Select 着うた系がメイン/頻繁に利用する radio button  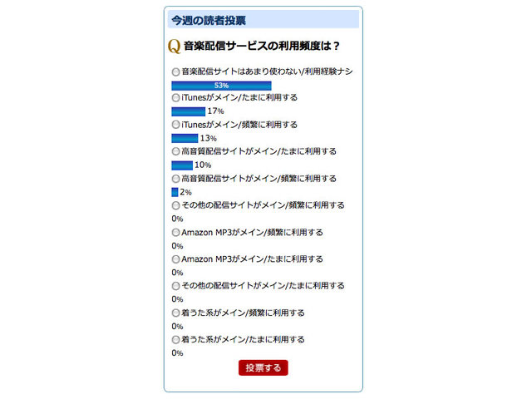[x=175, y=313]
